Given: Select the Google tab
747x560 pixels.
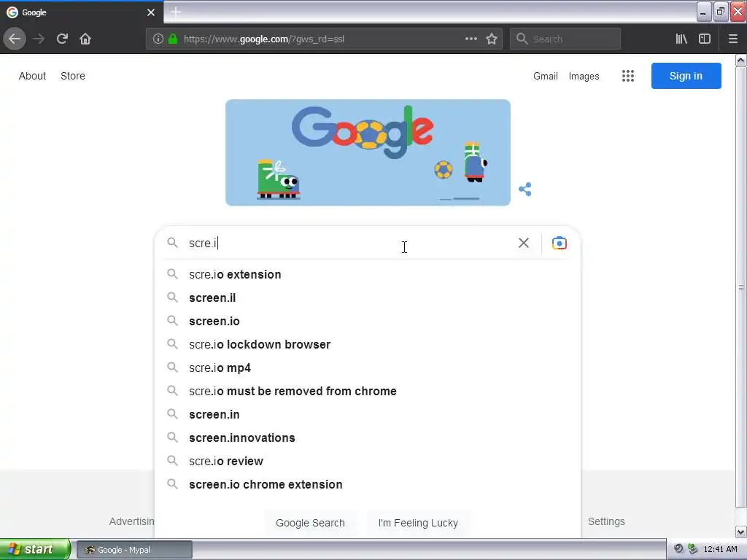Looking at the screenshot, I should coord(82,12).
